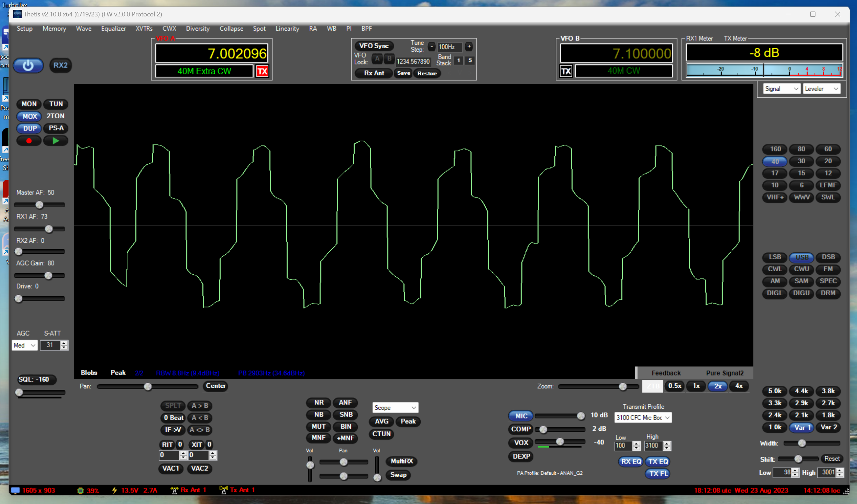The width and height of the screenshot is (857, 504).
Task: Click the voltage lightning bolt icon
Action: (114, 490)
